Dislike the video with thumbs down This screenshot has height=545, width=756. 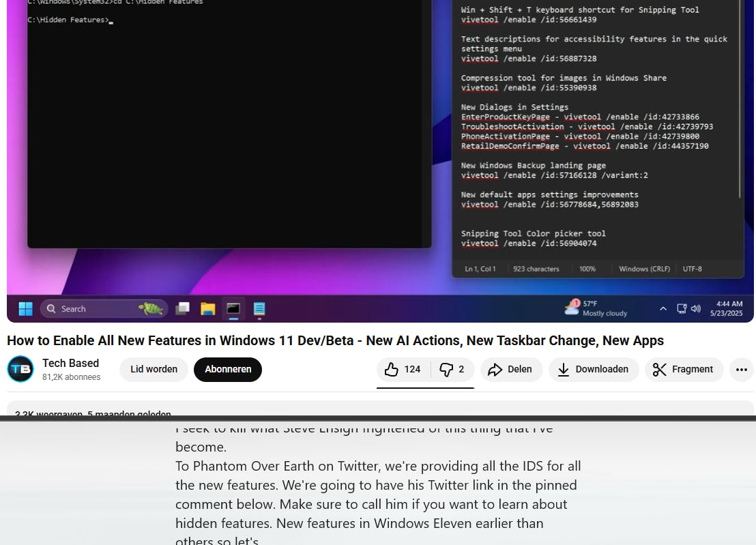pyautogui.click(x=452, y=370)
